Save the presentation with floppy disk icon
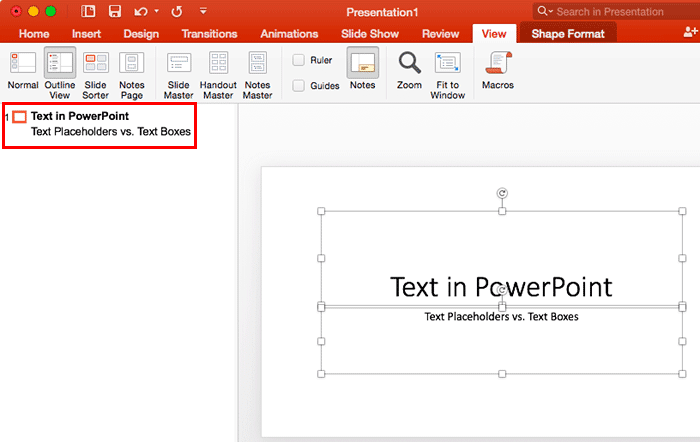Screen dimensions: 700x442 (115, 11)
